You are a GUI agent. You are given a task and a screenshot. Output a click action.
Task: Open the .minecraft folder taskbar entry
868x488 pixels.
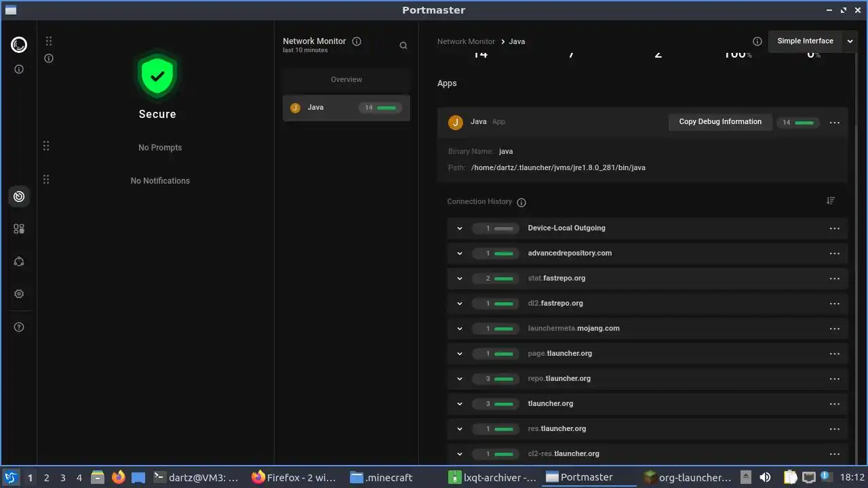tap(381, 477)
